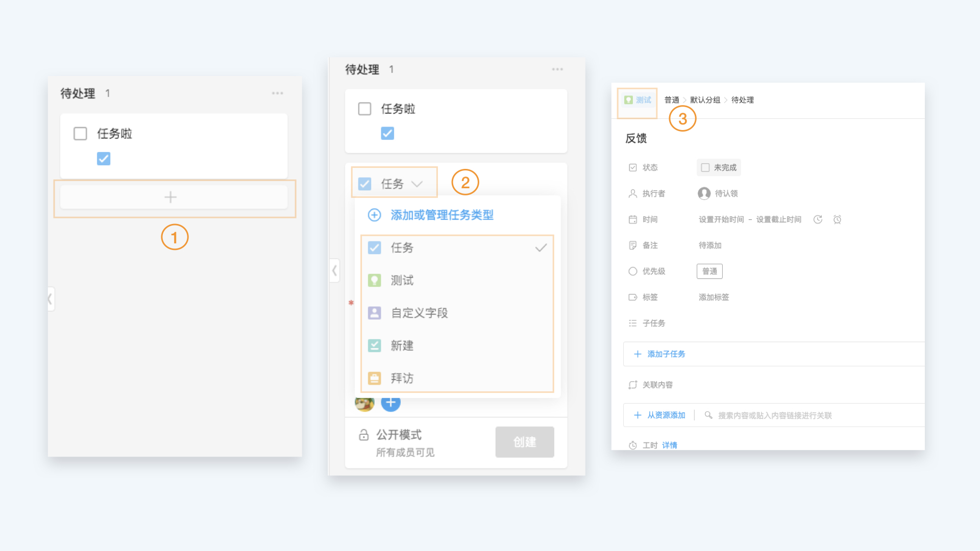Click blue task-type icon under 任务啦 in left panel
This screenshot has height=551, width=980.
coord(104,159)
